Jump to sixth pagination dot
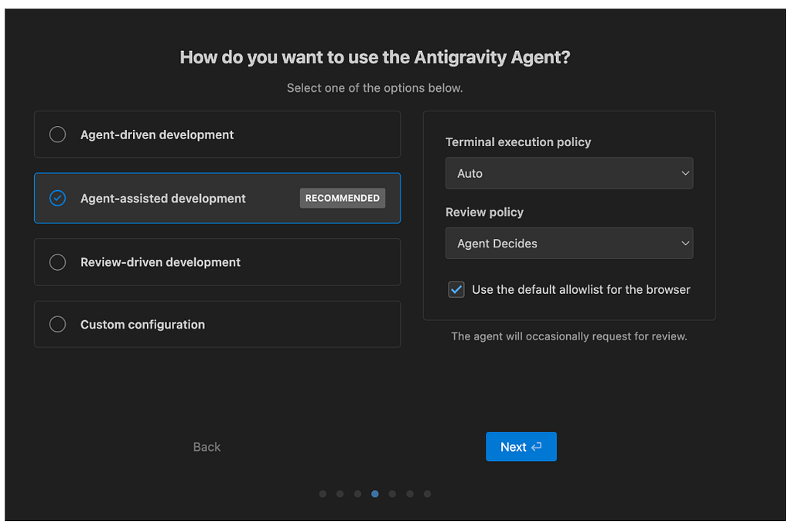 tap(410, 493)
